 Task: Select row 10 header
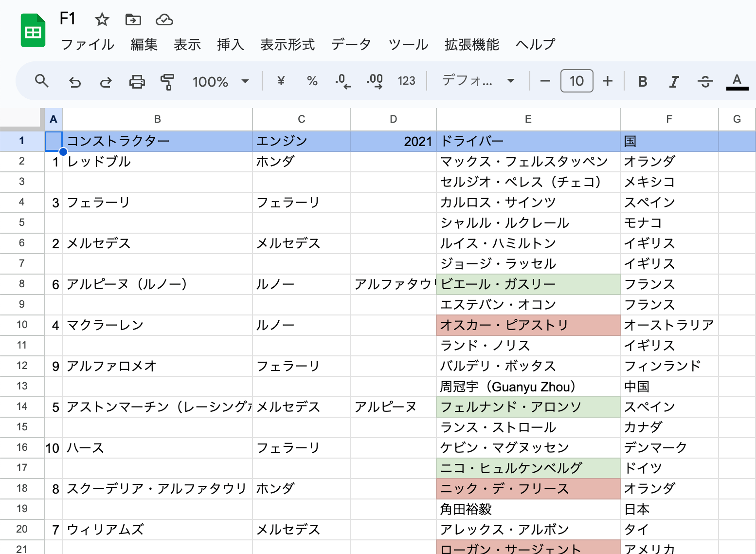point(22,325)
